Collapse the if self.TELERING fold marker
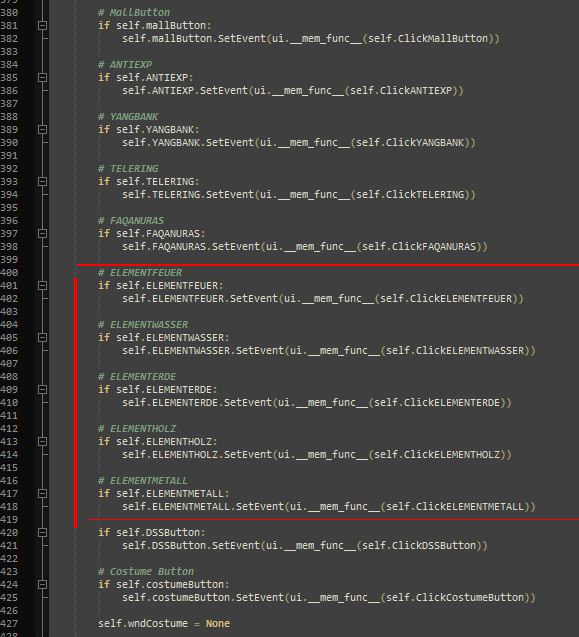The height and width of the screenshot is (637, 579). (42, 182)
